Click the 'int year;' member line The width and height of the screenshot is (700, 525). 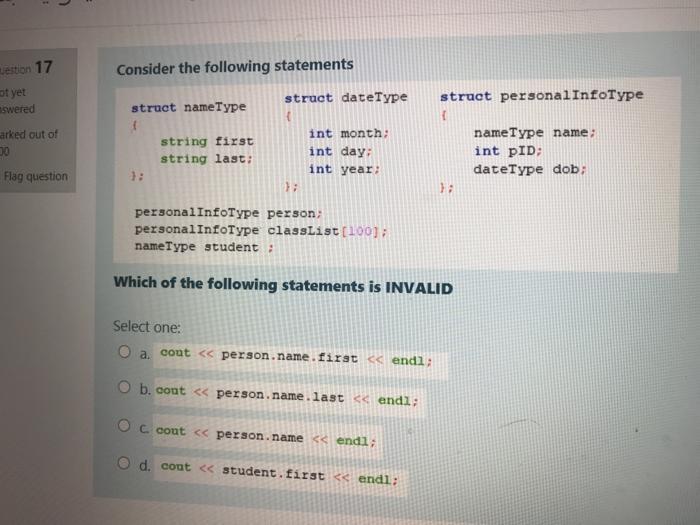(x=344, y=169)
